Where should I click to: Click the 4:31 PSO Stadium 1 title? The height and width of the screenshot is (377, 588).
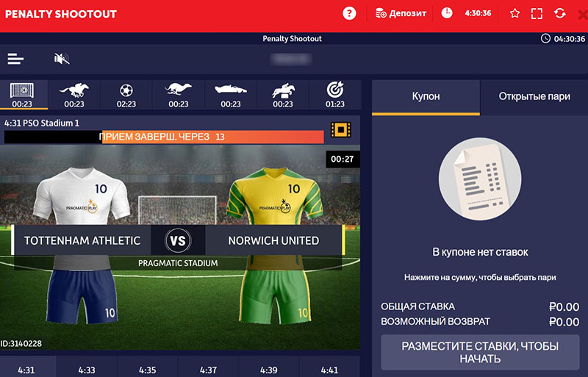(42, 123)
